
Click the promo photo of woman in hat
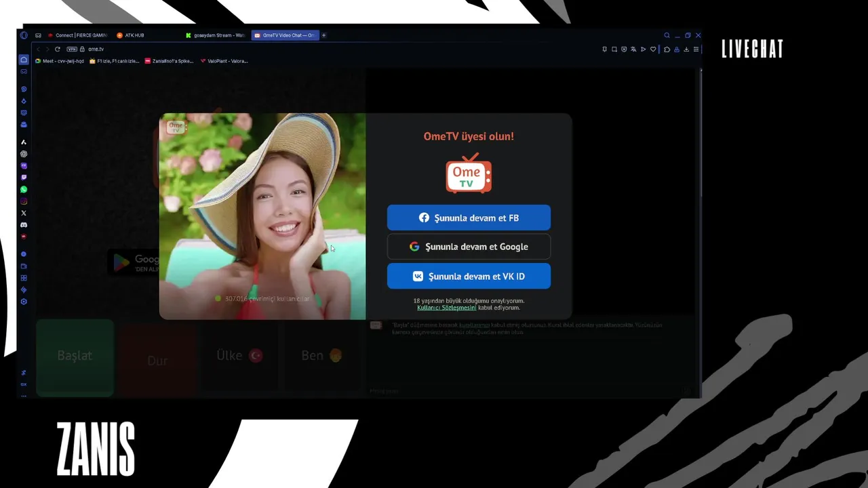tap(262, 216)
